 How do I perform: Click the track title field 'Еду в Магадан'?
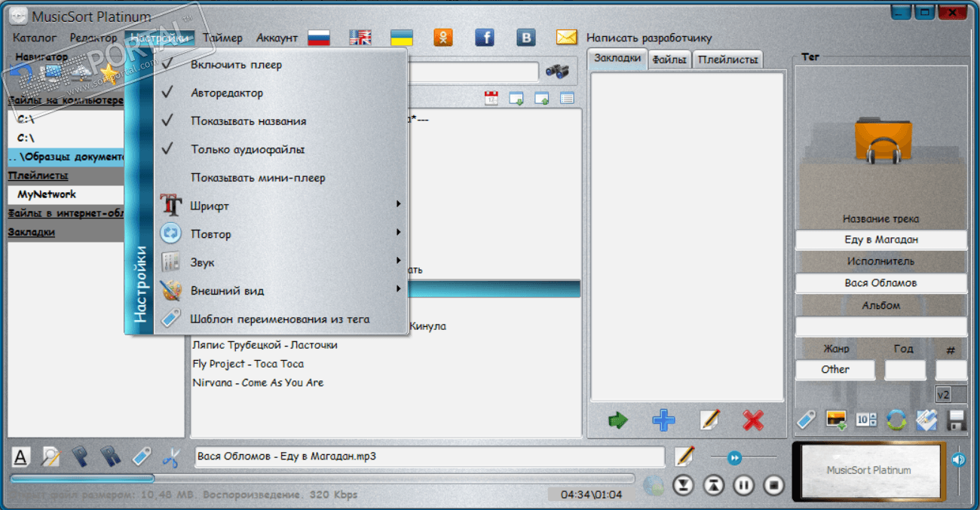point(881,240)
